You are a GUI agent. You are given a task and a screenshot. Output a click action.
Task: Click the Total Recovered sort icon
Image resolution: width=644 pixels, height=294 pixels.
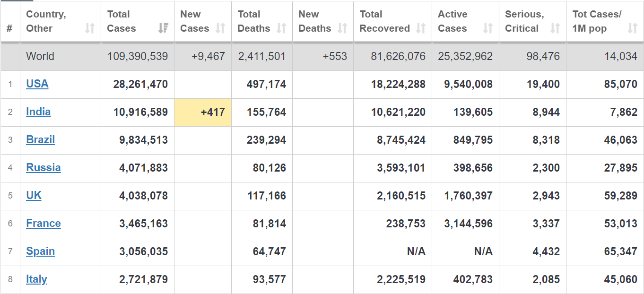421,28
